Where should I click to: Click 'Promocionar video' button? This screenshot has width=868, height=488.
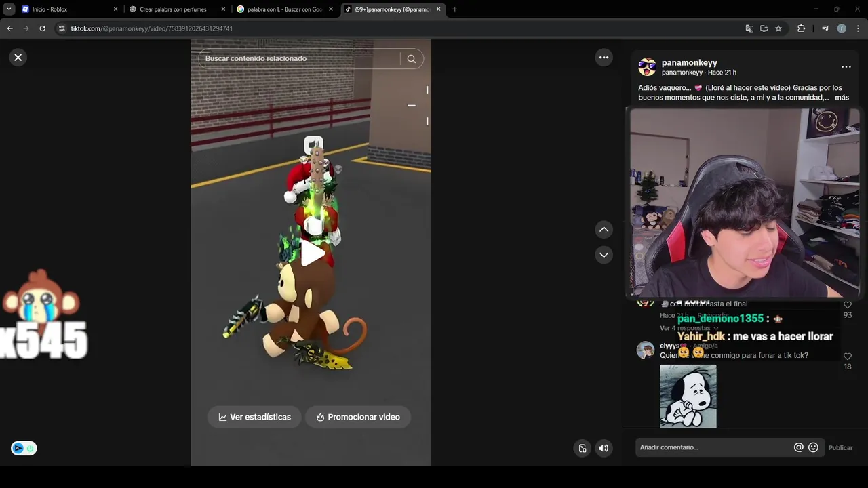(x=357, y=417)
